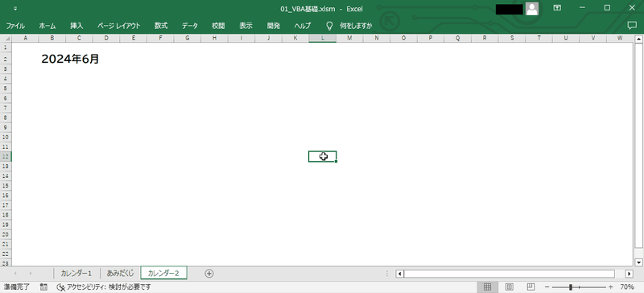
Task: Click the sheet tab bar split handle
Action: 387,274
